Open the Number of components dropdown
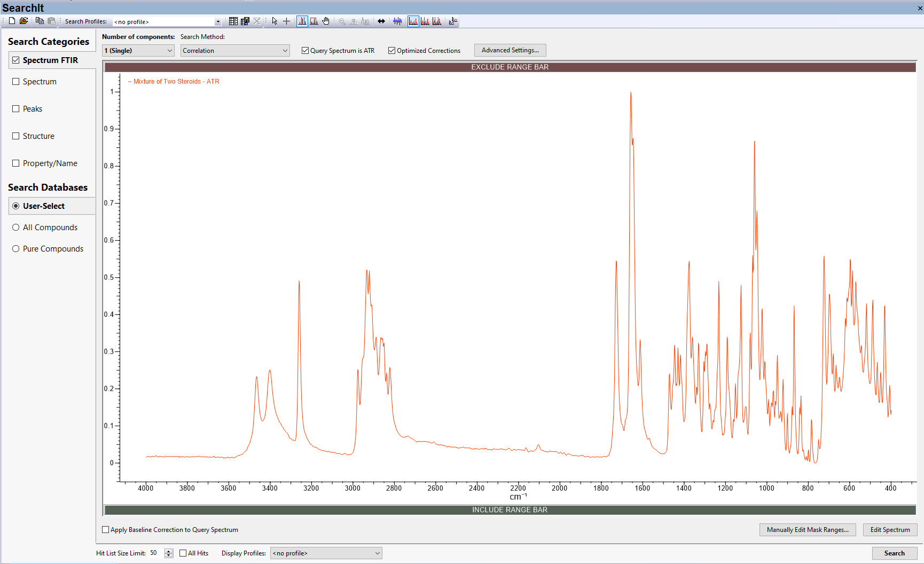Image resolution: width=924 pixels, height=564 pixels. [138, 51]
